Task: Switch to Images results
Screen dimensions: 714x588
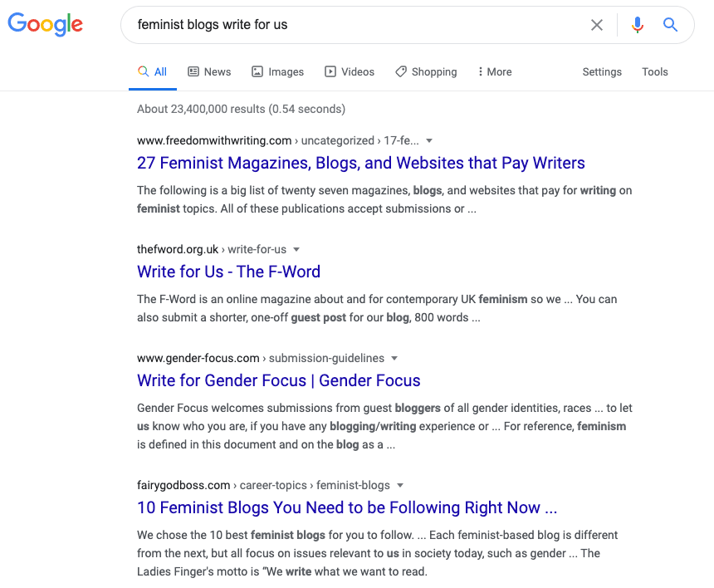Action: click(278, 72)
